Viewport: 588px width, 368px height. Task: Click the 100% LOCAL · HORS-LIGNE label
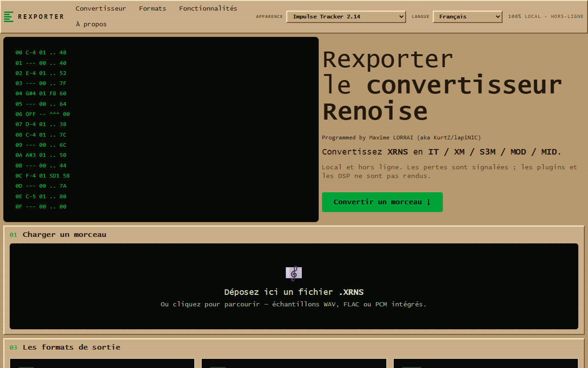(545, 17)
